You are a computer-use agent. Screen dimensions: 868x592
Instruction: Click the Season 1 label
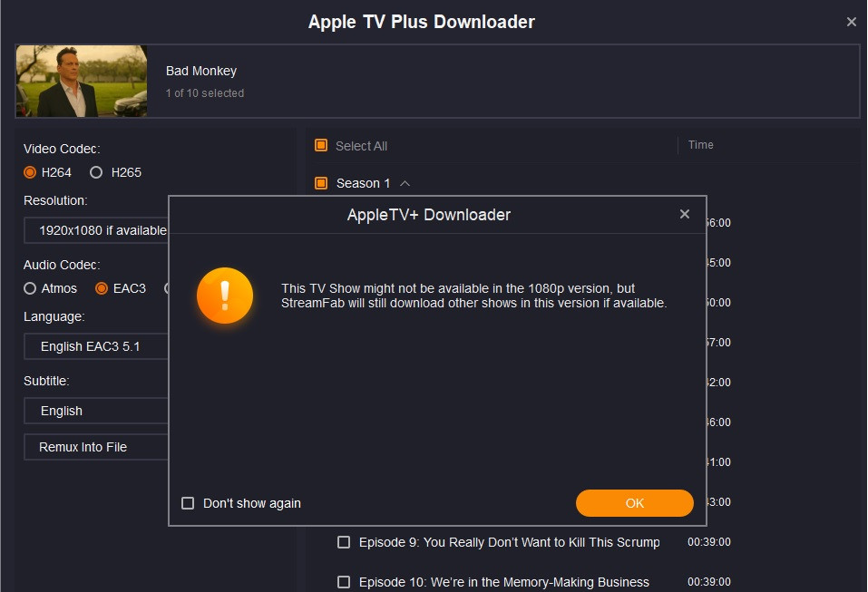point(363,183)
